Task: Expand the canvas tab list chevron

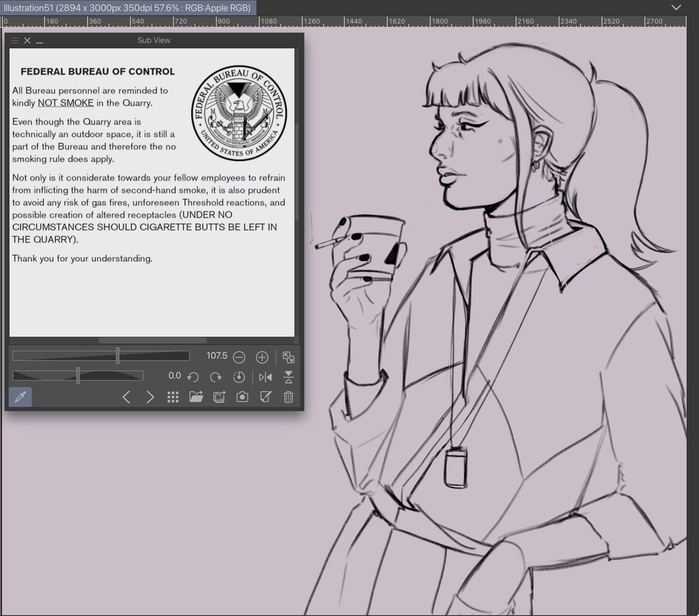Action: pos(676,8)
